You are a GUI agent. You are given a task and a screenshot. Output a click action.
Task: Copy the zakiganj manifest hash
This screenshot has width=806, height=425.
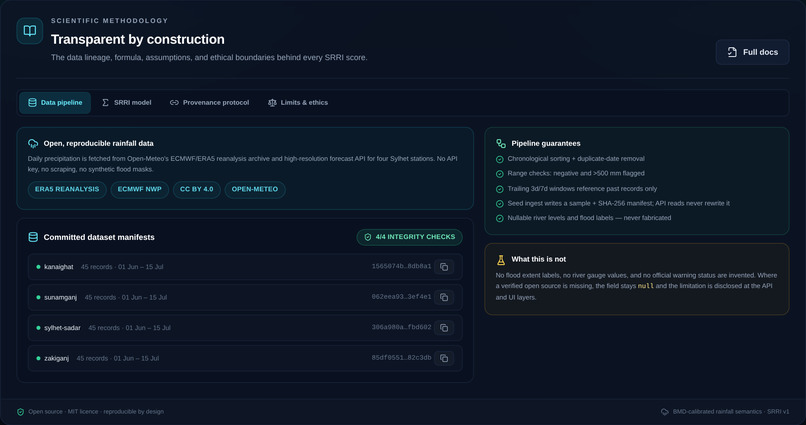(x=444, y=358)
